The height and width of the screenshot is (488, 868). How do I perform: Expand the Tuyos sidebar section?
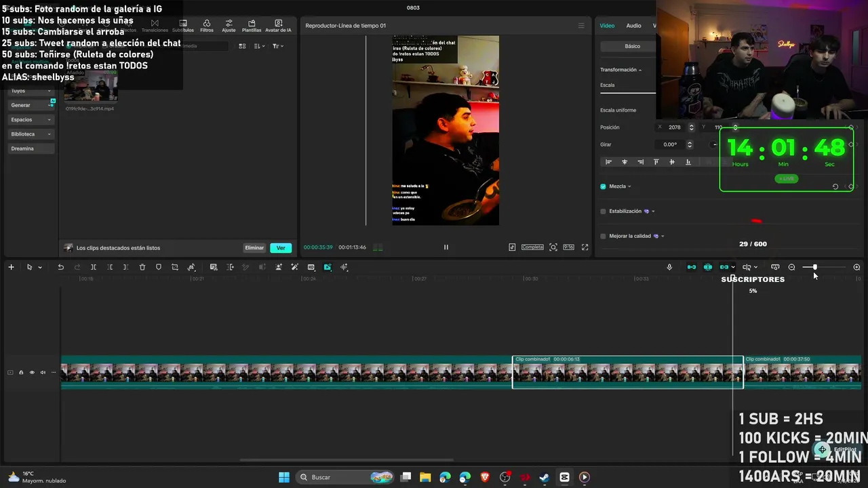click(31, 91)
